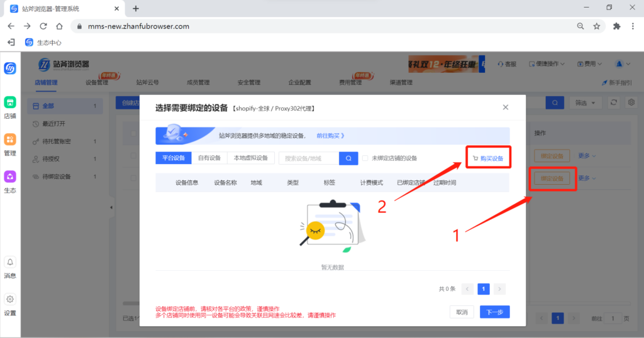Open the user avatar dropdown
Viewport: 644px width, 338px height.
pyautogui.click(x=622, y=64)
